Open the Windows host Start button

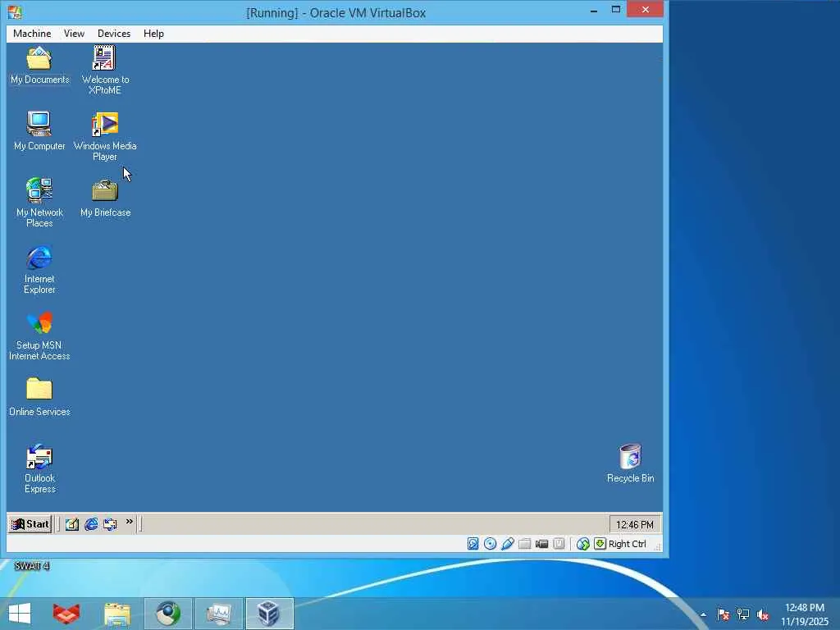click(x=20, y=614)
